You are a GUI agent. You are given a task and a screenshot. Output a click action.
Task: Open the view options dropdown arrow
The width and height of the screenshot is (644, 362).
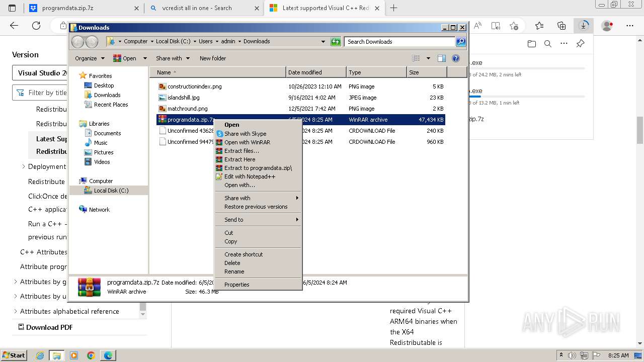428,58
